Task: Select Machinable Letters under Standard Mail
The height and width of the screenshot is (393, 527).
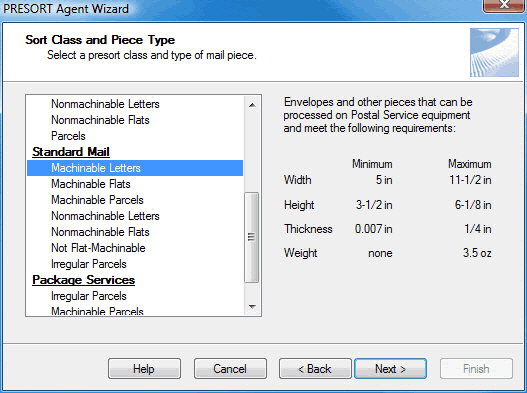Action: pyautogui.click(x=135, y=168)
